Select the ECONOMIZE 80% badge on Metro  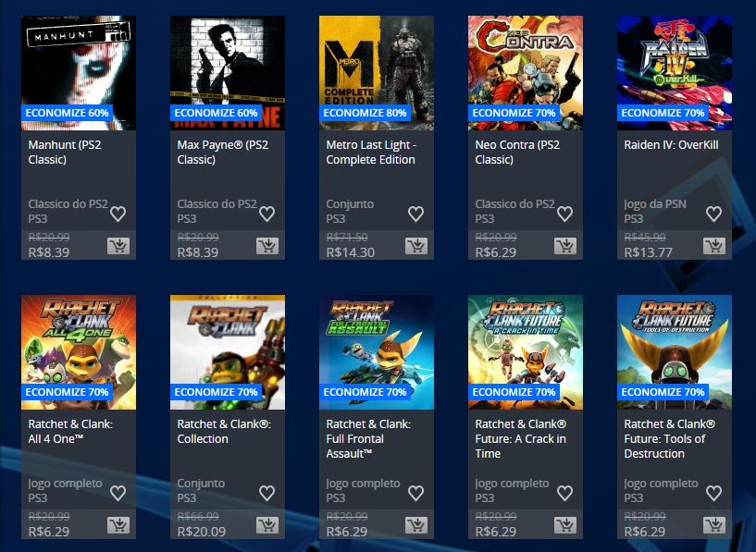365,113
